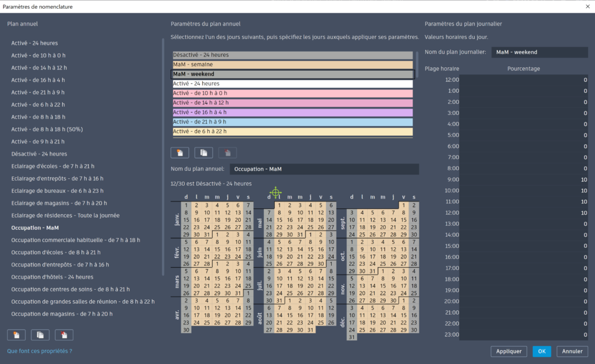The image size is (595, 364).
Task: Click the duplicate annual plan icon
Action: tap(40, 335)
